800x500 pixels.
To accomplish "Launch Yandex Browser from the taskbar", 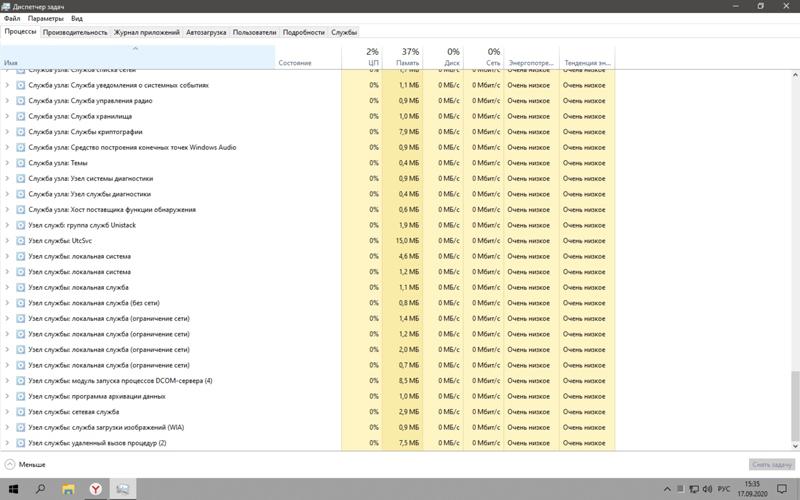I will [95, 489].
